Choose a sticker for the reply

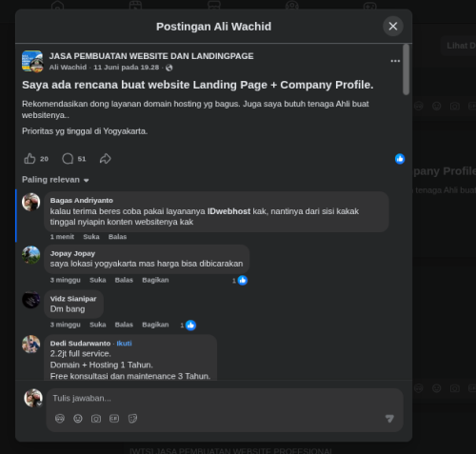(132, 419)
